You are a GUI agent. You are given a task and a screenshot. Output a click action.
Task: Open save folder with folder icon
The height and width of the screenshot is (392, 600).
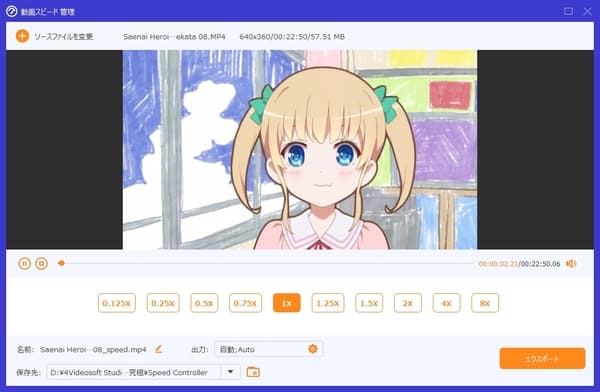pyautogui.click(x=253, y=372)
